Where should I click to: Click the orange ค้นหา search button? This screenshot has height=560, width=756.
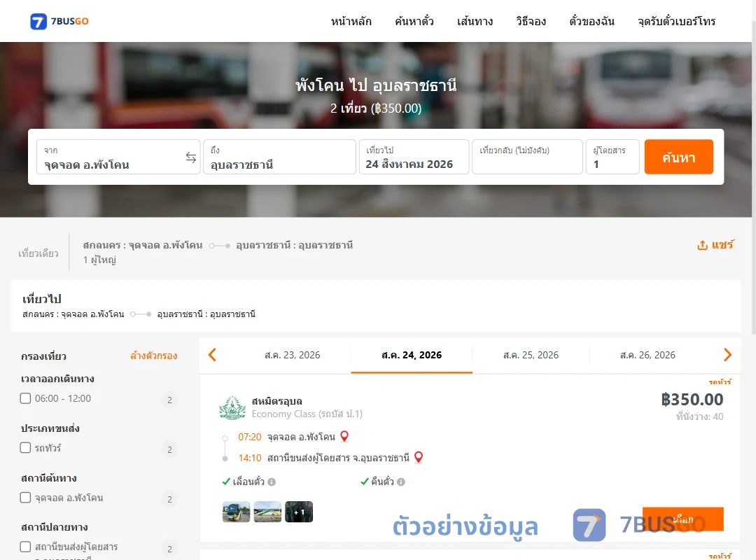pyautogui.click(x=678, y=157)
